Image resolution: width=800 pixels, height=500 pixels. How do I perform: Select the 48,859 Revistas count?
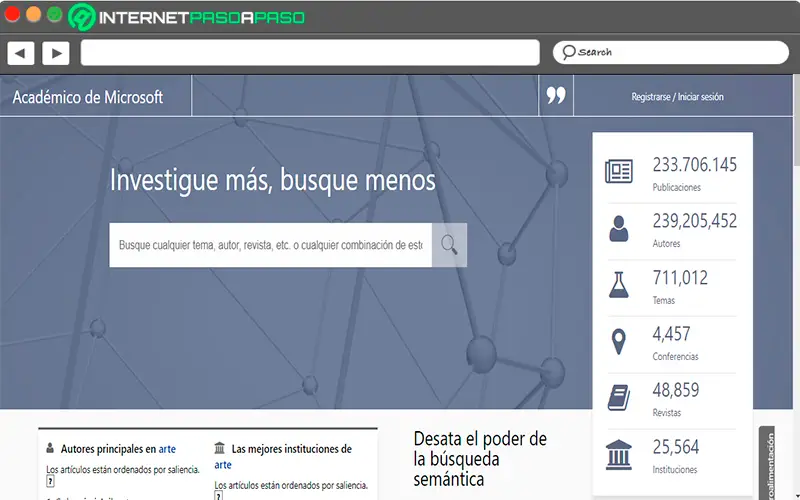676,390
